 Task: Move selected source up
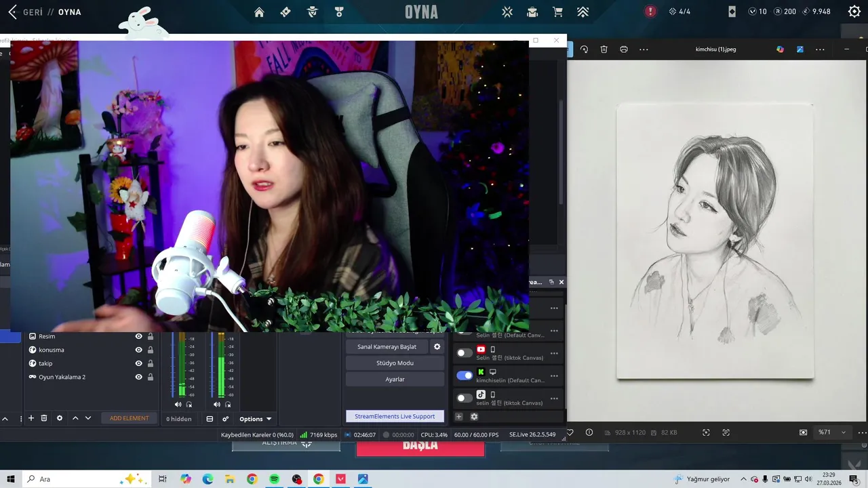coord(75,418)
